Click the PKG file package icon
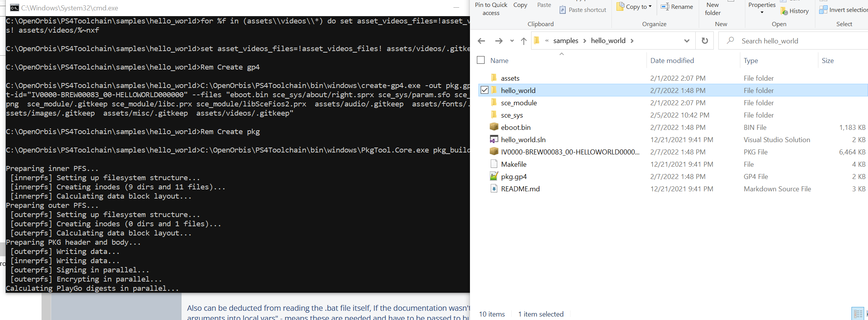This screenshot has width=868, height=320. pos(494,151)
